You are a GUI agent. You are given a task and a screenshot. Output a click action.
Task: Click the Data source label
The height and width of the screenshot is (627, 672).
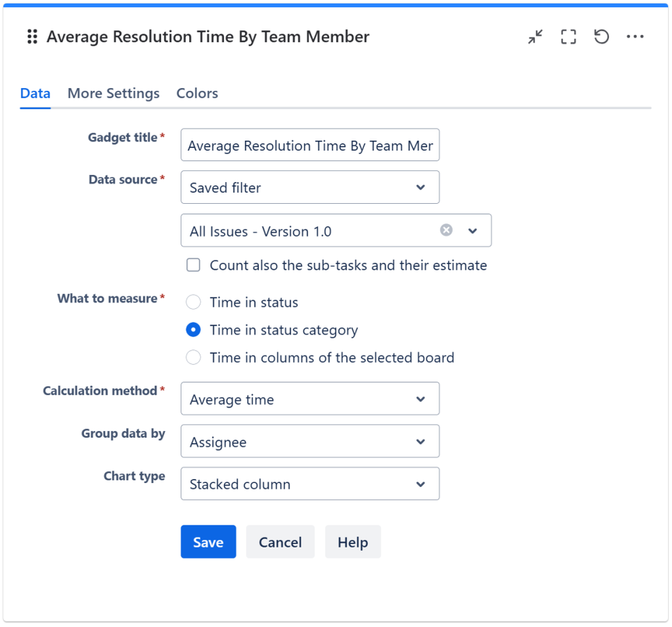[122, 180]
